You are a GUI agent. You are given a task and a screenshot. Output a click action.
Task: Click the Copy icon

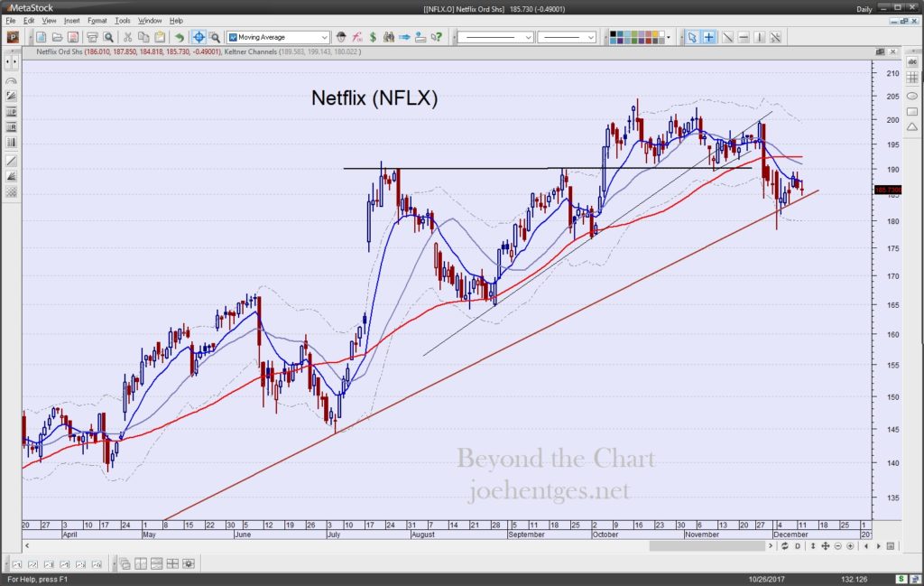click(x=143, y=37)
